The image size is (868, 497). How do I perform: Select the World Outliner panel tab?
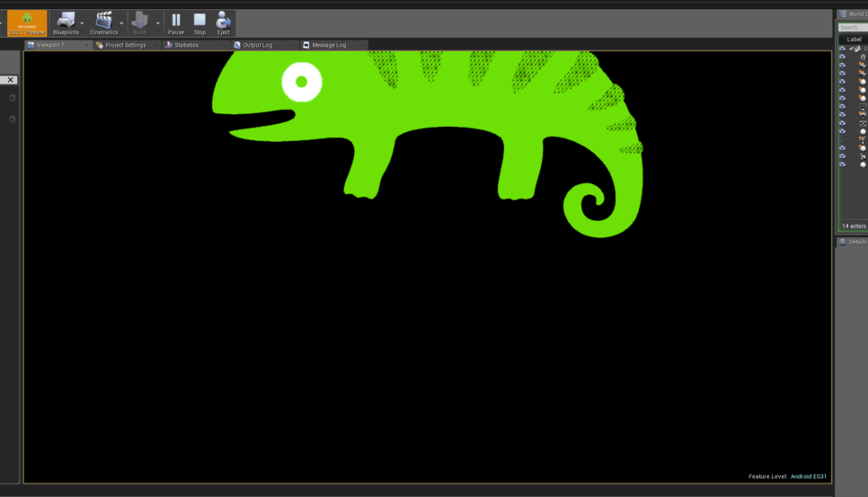(x=853, y=13)
